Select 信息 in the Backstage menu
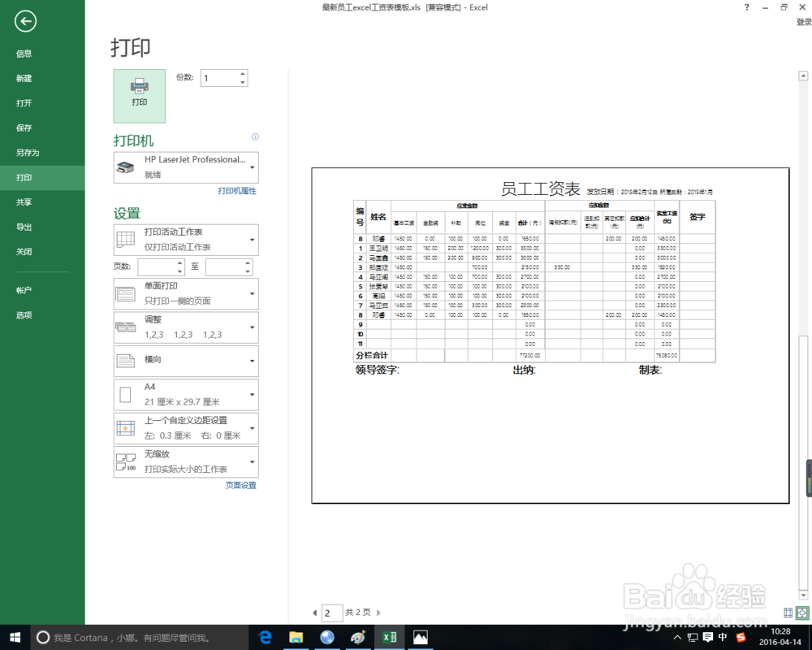The width and height of the screenshot is (812, 650). pos(42,54)
